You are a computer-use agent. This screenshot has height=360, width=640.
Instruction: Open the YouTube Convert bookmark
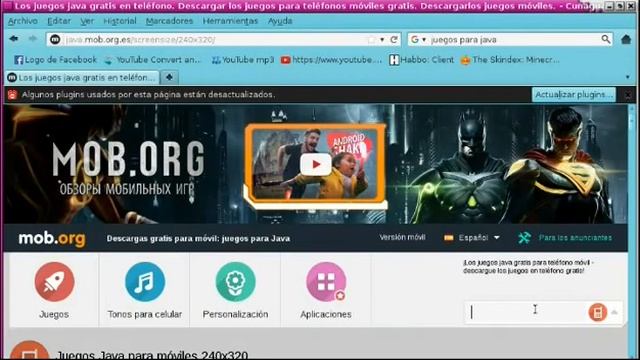click(x=153, y=60)
